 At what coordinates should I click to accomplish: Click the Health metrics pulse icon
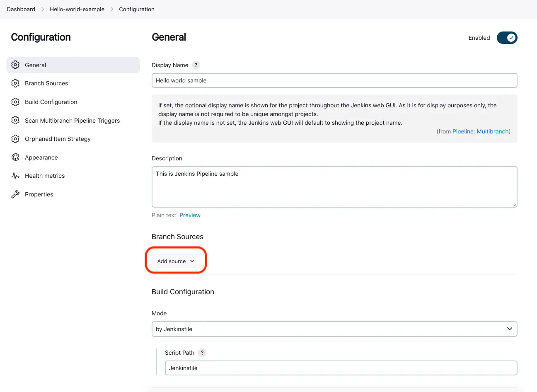coord(15,176)
